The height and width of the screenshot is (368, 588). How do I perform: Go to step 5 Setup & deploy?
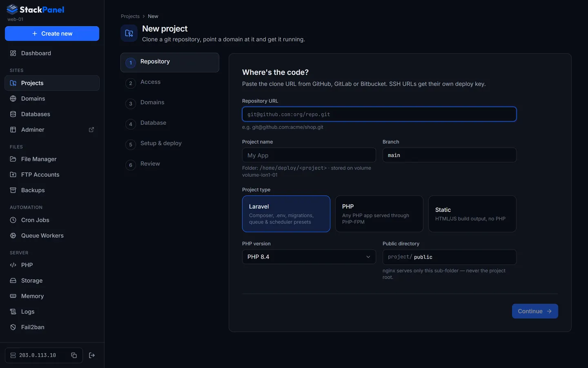coord(170,144)
